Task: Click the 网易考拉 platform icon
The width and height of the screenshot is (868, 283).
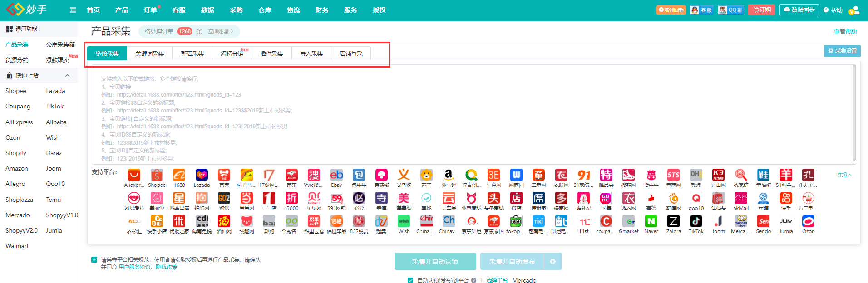Action: click(x=134, y=198)
